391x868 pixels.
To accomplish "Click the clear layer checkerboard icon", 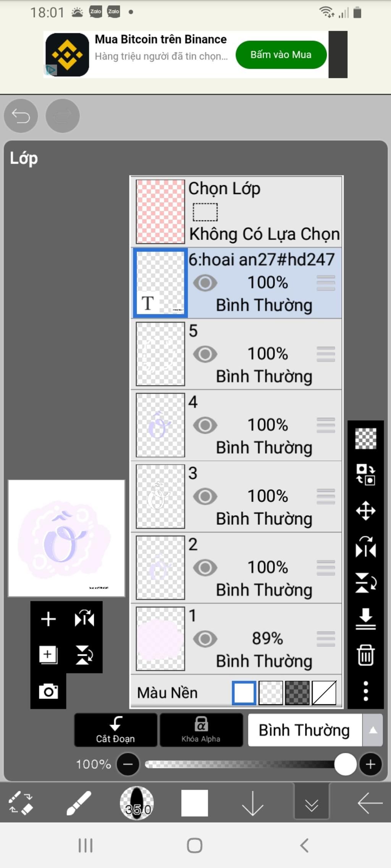I will pos(365,438).
